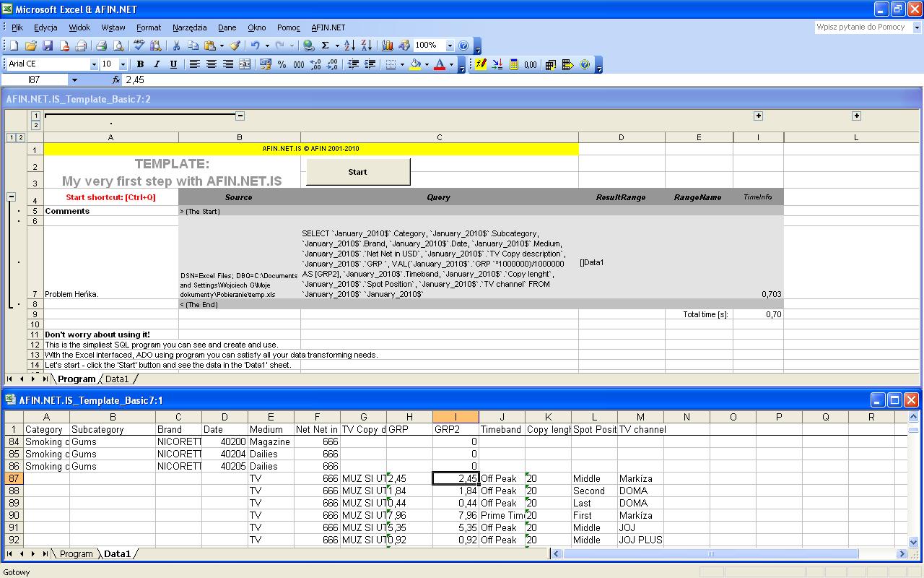
Task: Click the Open file folder icon
Action: [30, 46]
